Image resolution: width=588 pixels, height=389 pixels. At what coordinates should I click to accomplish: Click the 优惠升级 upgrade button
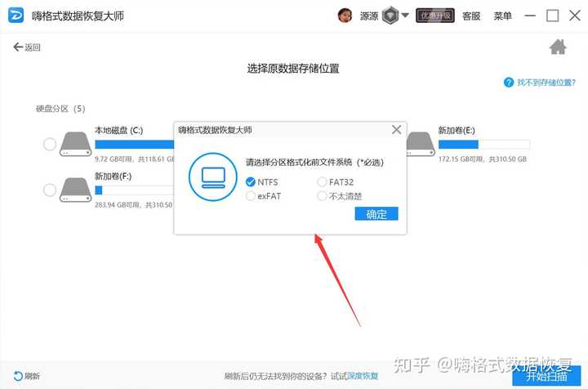click(x=435, y=16)
